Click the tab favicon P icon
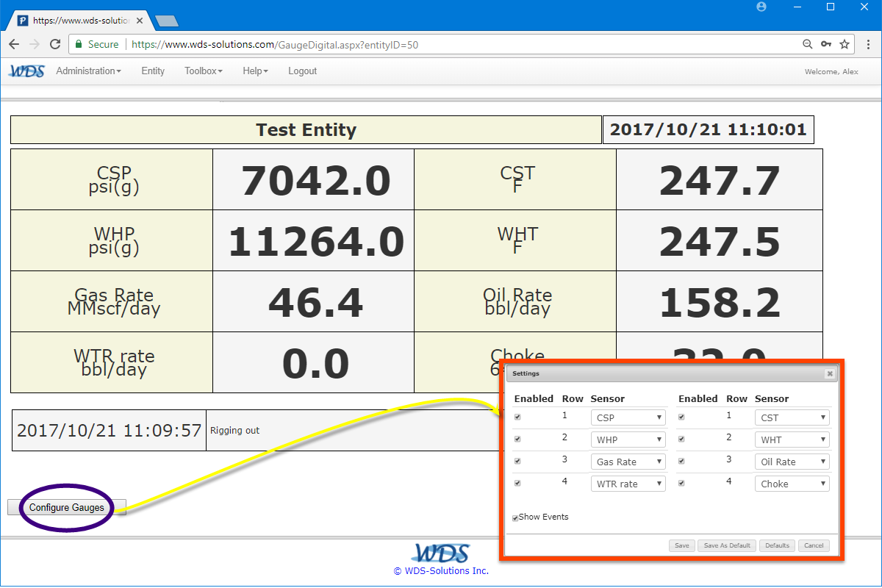 coord(23,21)
